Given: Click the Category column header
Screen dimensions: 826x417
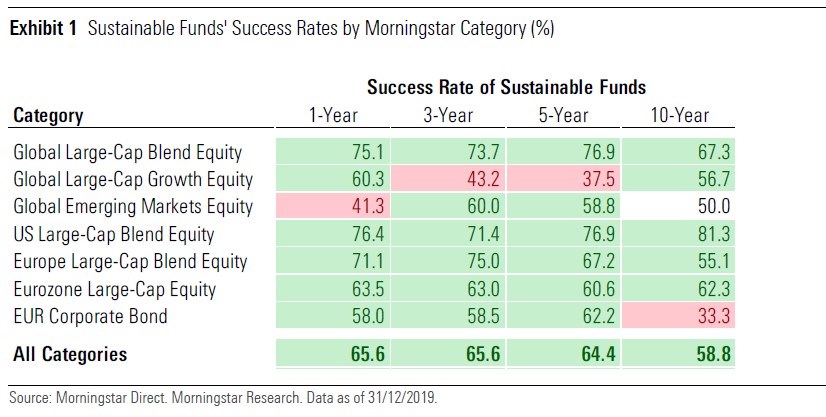Looking at the screenshot, I should point(48,115).
